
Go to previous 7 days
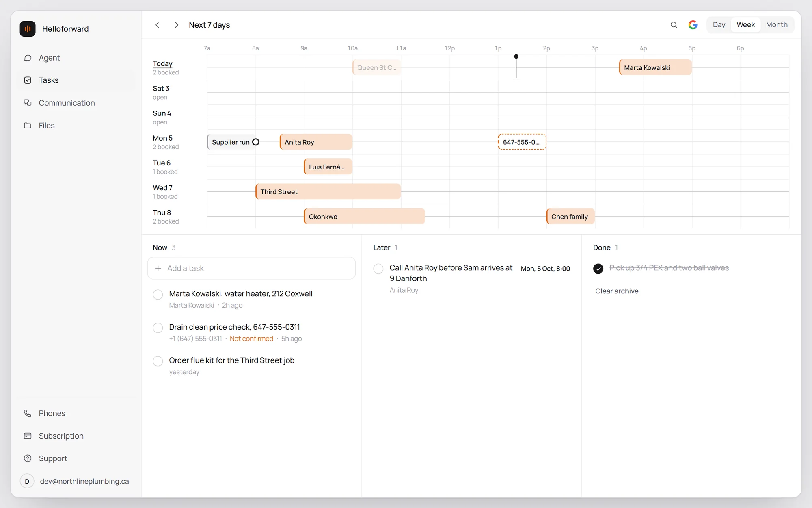[x=157, y=25]
